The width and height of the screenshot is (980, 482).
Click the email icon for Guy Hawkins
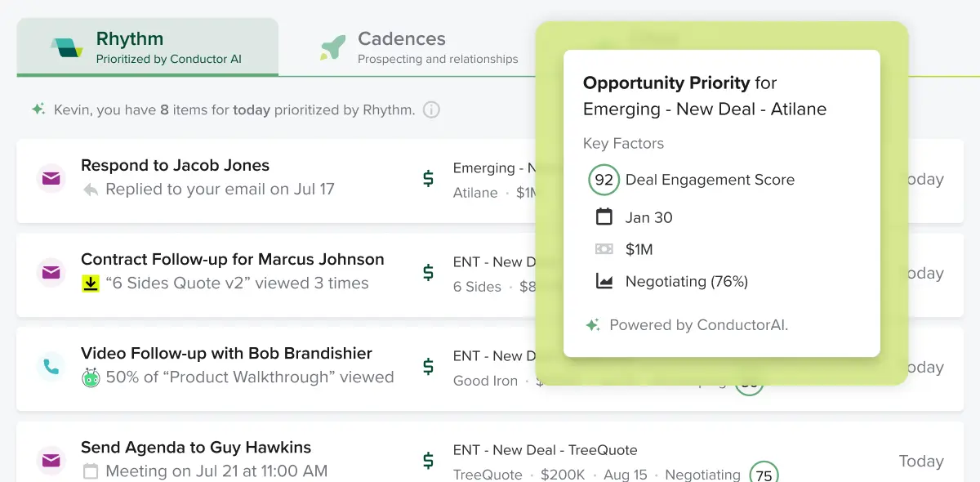point(51,461)
